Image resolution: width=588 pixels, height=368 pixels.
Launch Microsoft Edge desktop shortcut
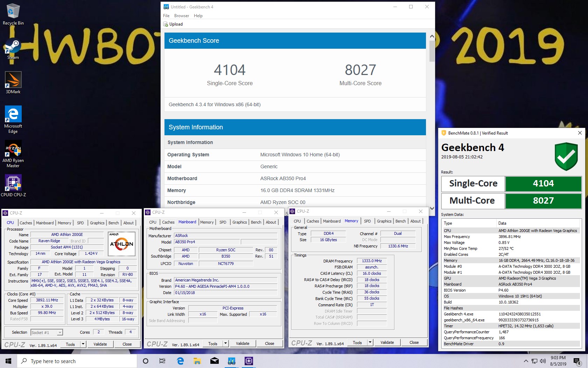(13, 119)
